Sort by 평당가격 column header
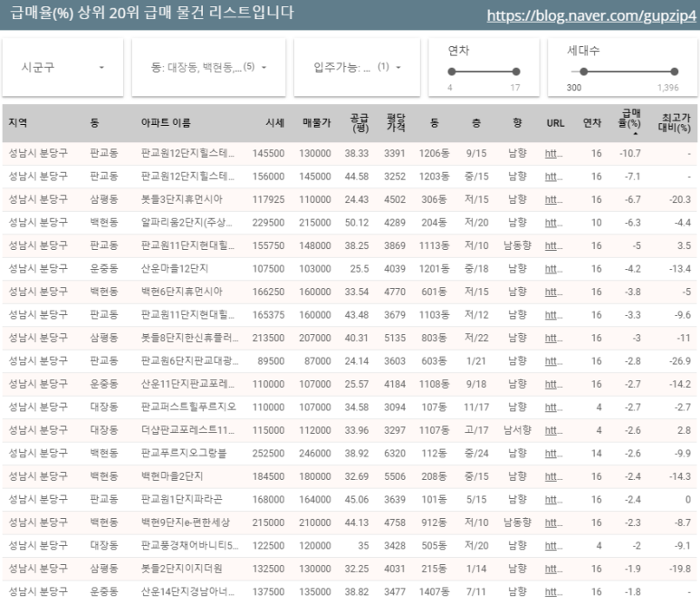 pos(396,123)
